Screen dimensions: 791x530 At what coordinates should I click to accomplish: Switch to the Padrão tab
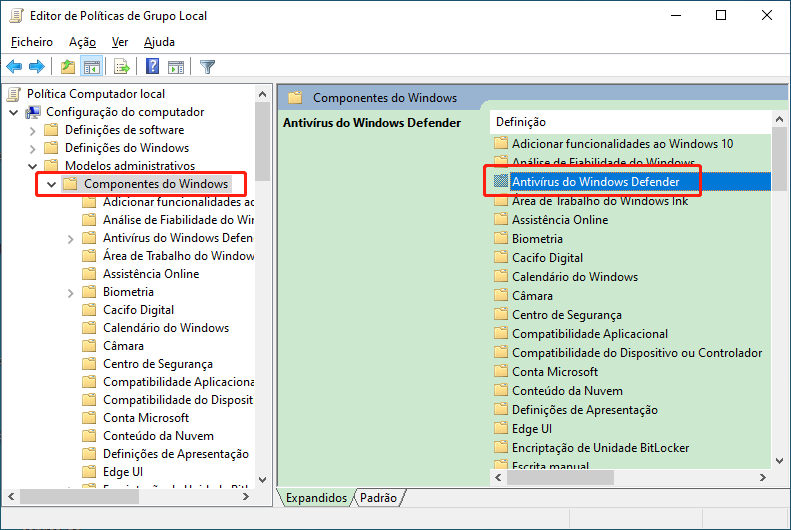pyautogui.click(x=378, y=498)
